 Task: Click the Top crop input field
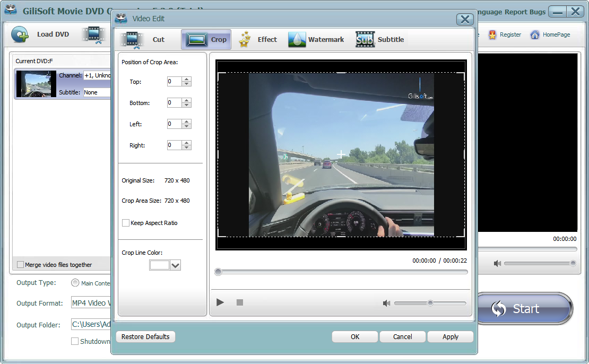click(175, 82)
